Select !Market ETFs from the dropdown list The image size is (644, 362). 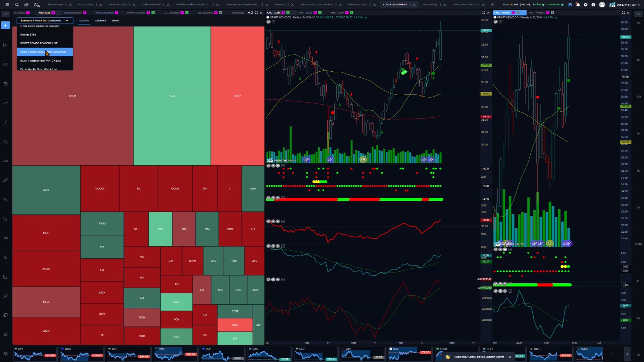(x=45, y=35)
